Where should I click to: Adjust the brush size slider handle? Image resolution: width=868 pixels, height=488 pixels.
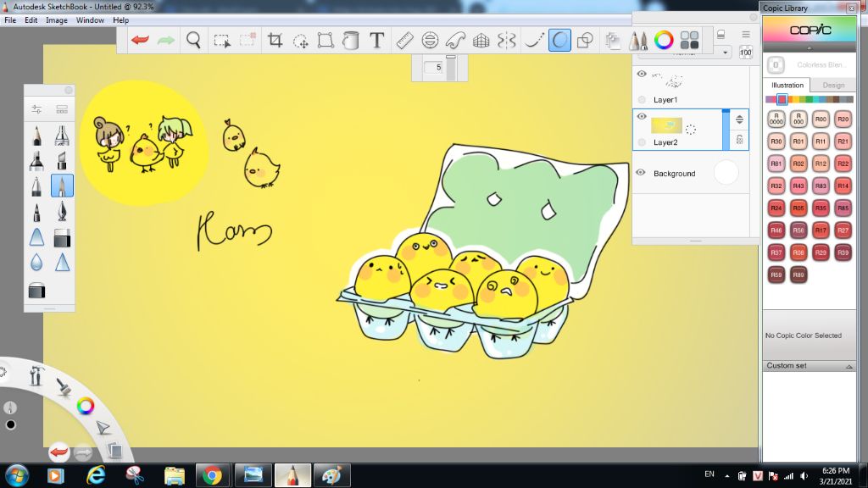click(x=451, y=57)
